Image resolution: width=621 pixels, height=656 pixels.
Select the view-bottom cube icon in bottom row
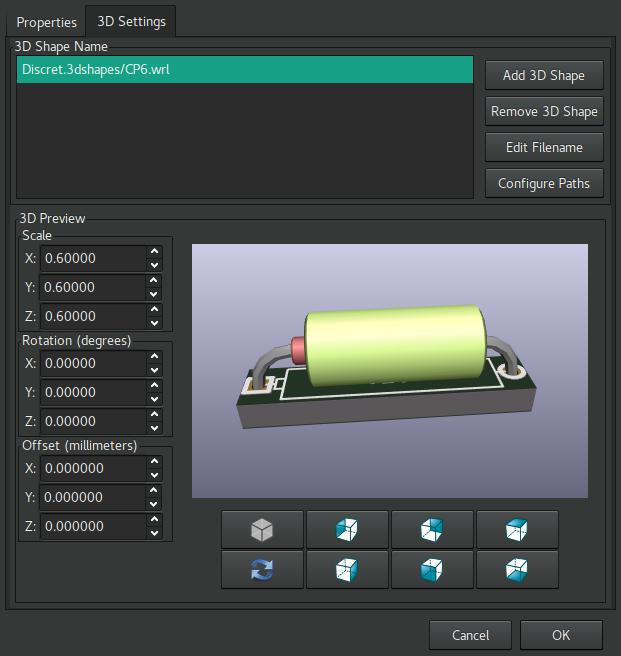pos(516,569)
